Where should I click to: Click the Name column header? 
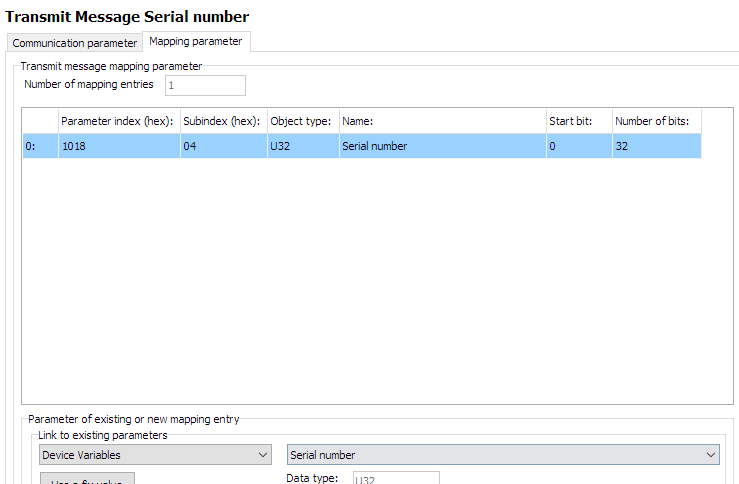pos(441,121)
